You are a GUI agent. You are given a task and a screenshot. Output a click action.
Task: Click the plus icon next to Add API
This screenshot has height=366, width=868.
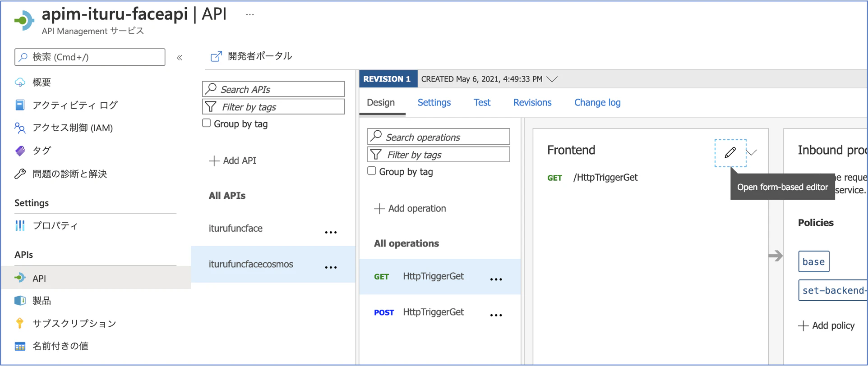click(x=214, y=161)
